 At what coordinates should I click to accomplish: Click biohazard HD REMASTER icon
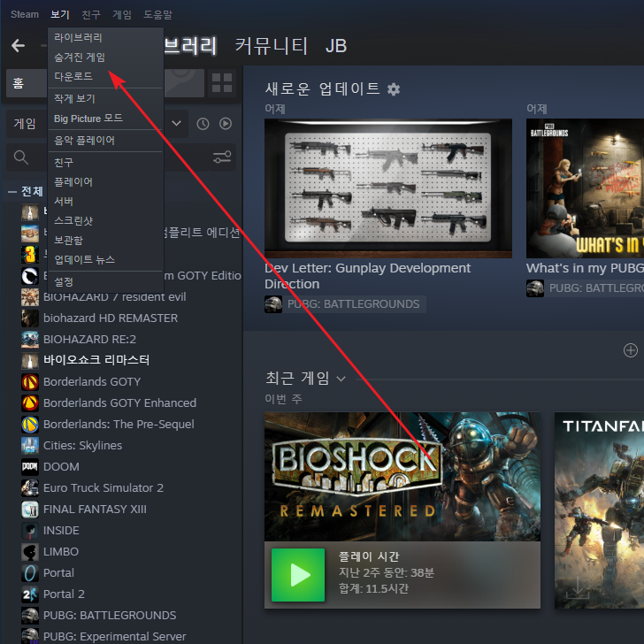(30, 318)
